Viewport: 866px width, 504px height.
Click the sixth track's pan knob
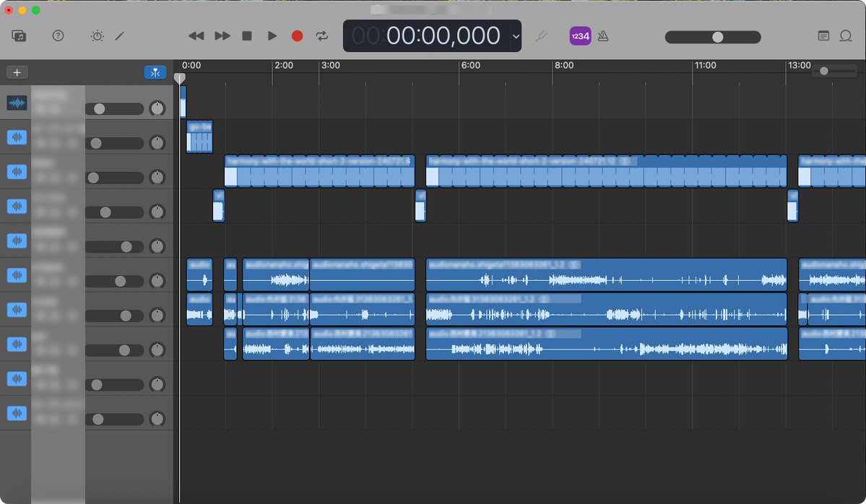tap(157, 281)
